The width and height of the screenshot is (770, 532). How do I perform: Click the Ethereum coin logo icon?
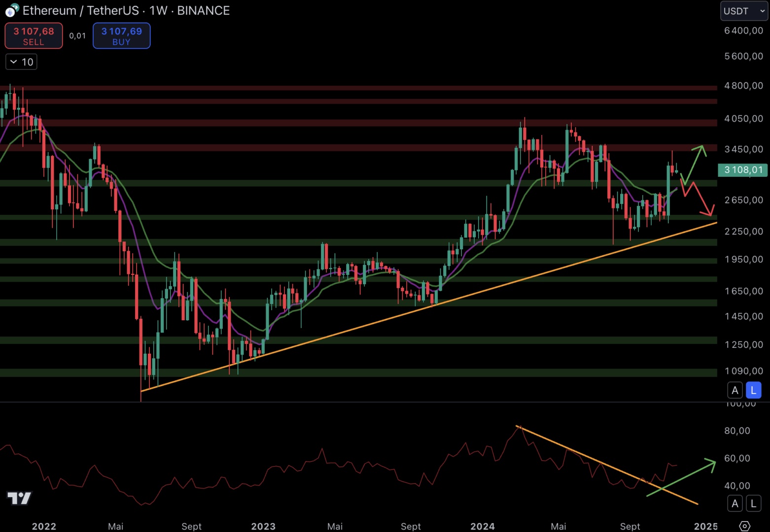(x=12, y=10)
